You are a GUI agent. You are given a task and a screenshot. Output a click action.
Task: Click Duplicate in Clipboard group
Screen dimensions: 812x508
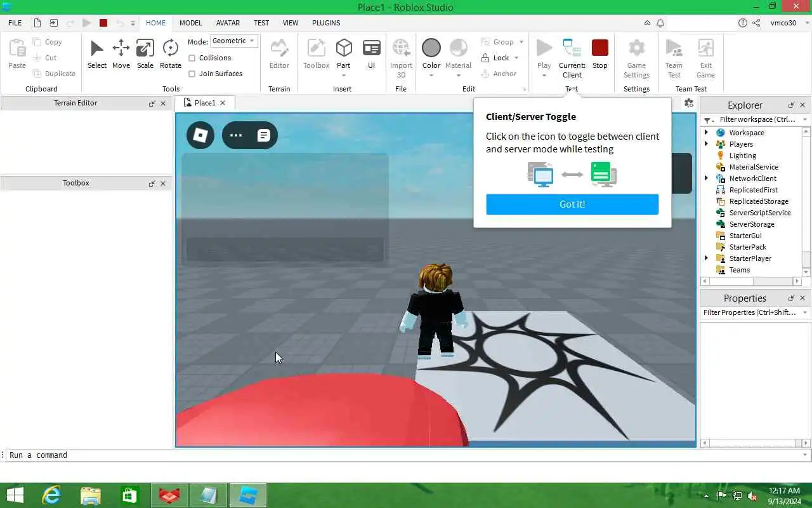click(55, 74)
